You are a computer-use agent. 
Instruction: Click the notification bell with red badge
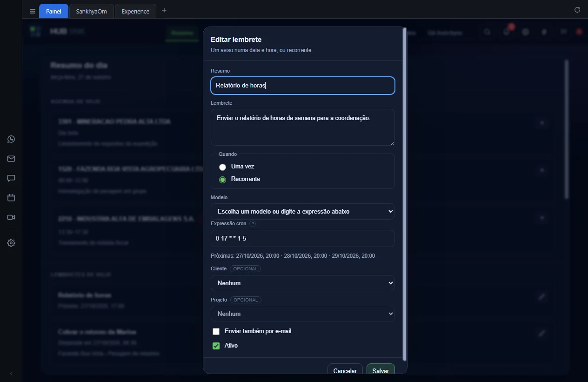[x=507, y=32]
